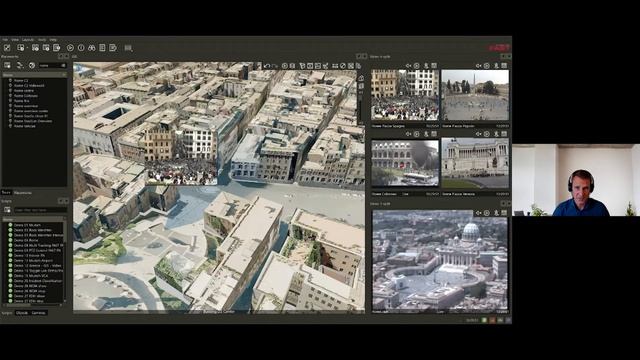Click the info circle icon in main toolbar
The width and height of the screenshot is (640, 360).
pyautogui.click(x=81, y=48)
